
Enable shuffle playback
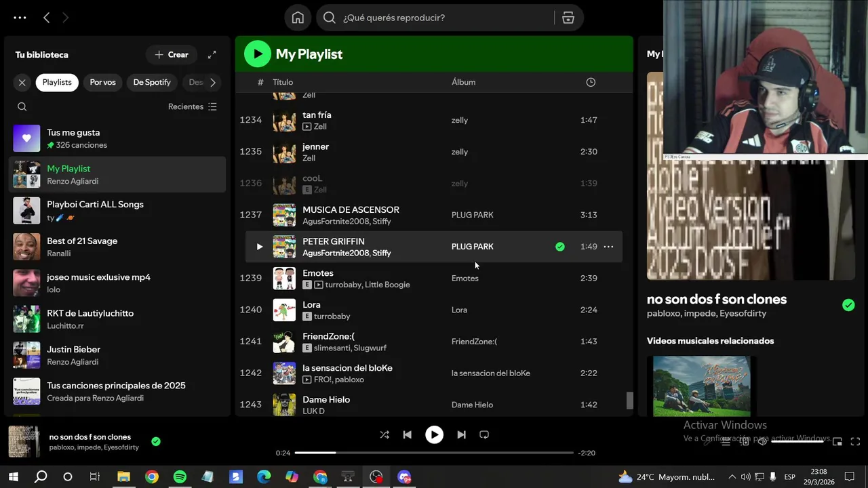pyautogui.click(x=384, y=434)
